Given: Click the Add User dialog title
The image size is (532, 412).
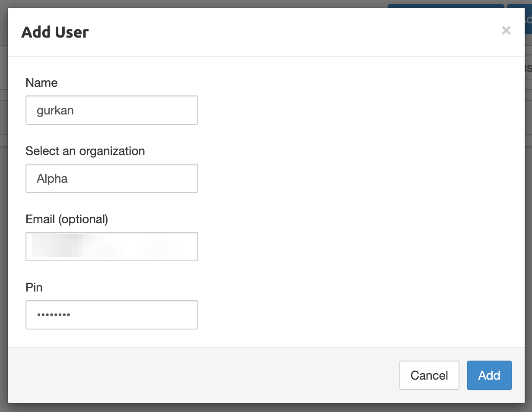Looking at the screenshot, I should point(55,32).
